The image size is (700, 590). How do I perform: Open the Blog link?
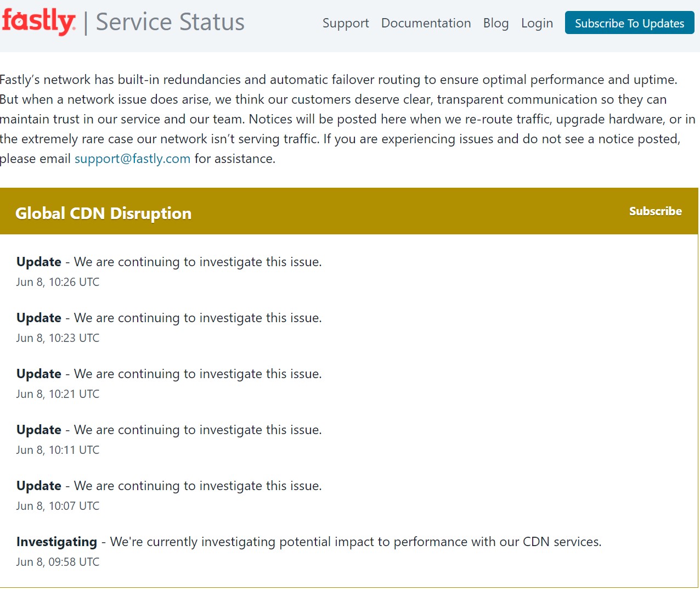[495, 24]
